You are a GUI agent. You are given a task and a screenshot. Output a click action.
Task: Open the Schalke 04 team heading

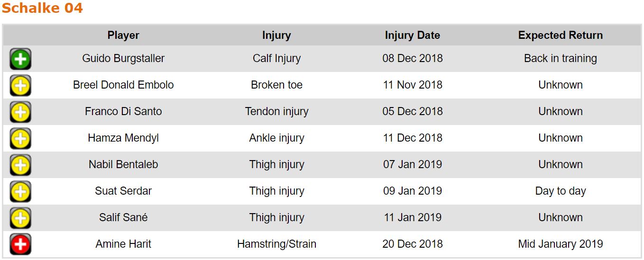coord(42,8)
